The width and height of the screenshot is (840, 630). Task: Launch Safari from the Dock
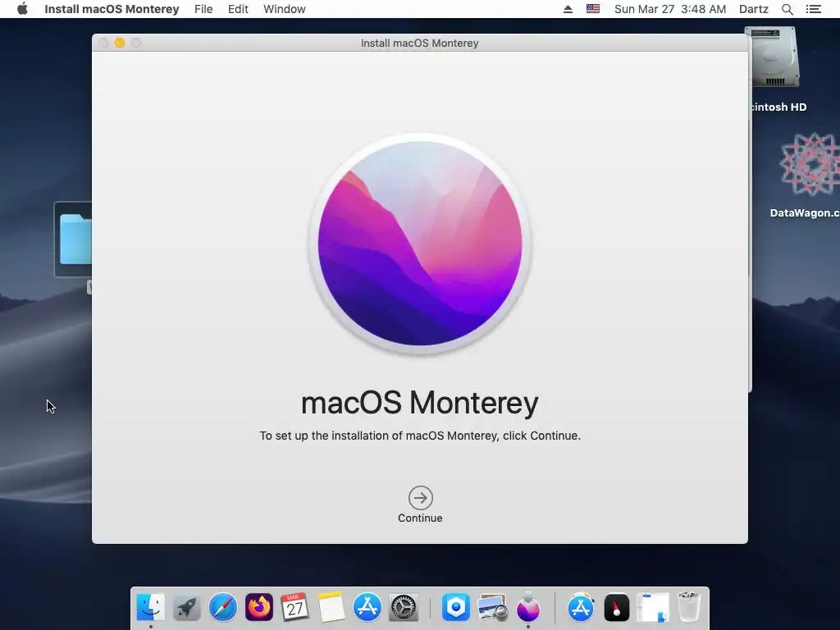pos(223,608)
